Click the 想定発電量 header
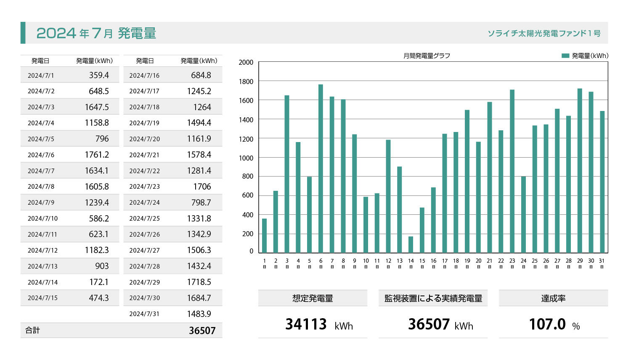The height and width of the screenshot is (364, 631). click(313, 298)
